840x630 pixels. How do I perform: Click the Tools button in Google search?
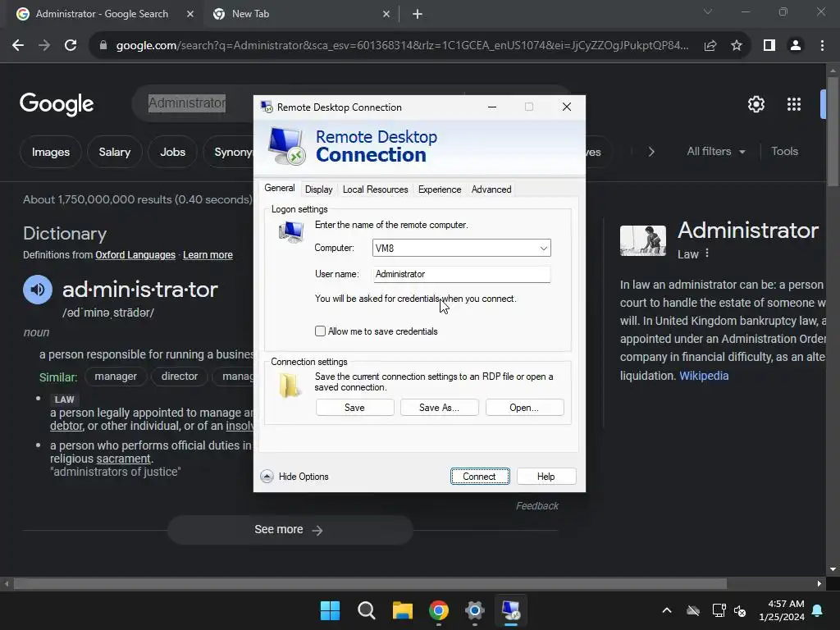[784, 152]
